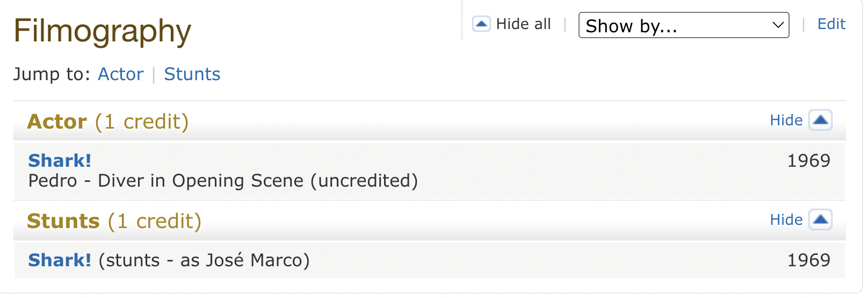The height and width of the screenshot is (298, 868).
Task: Open the Edit link for Filmography
Action: (831, 24)
